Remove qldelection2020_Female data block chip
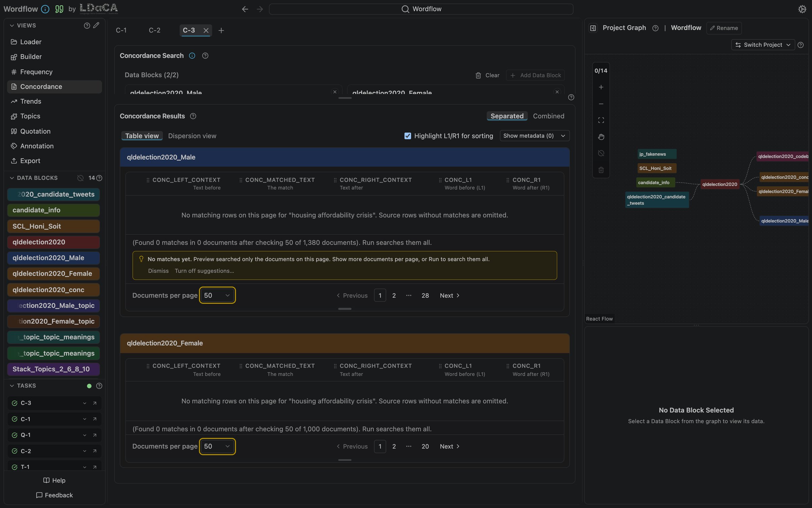 (x=557, y=92)
